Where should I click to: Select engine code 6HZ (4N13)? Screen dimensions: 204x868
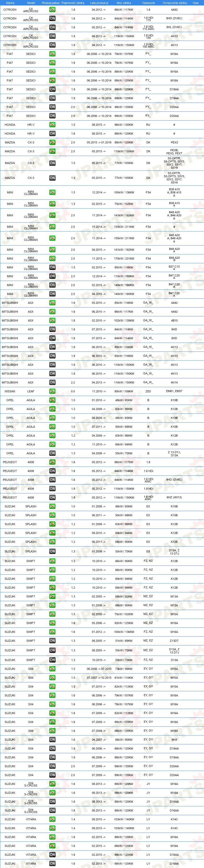pos(174,497)
